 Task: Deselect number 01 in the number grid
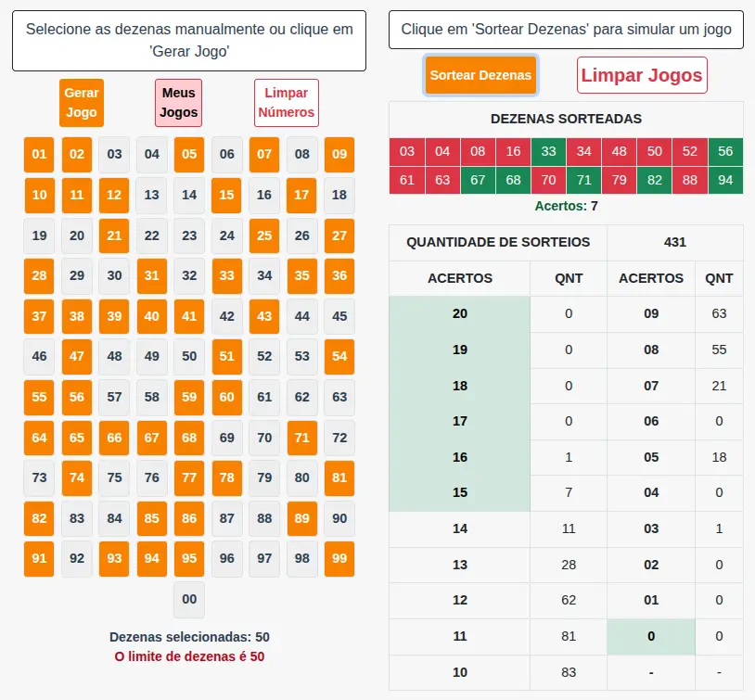point(39,155)
